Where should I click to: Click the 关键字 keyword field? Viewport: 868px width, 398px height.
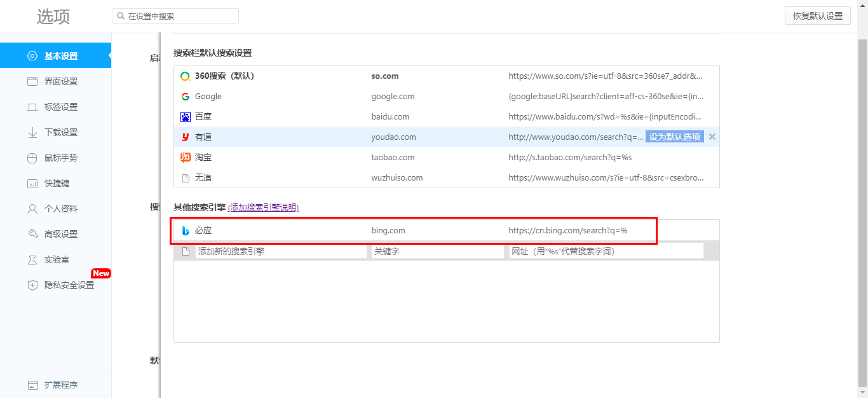[x=438, y=251]
